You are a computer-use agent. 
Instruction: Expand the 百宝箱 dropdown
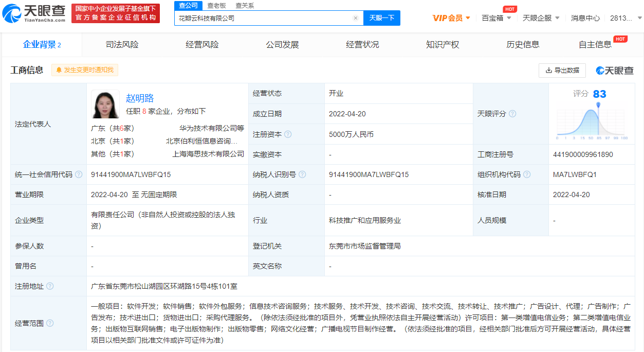[x=496, y=18]
